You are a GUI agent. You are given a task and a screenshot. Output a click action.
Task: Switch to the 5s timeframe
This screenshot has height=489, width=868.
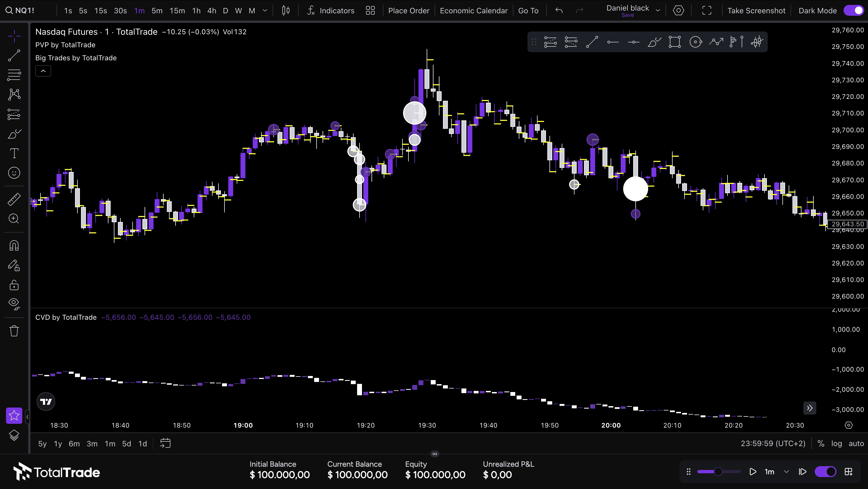coord(83,11)
